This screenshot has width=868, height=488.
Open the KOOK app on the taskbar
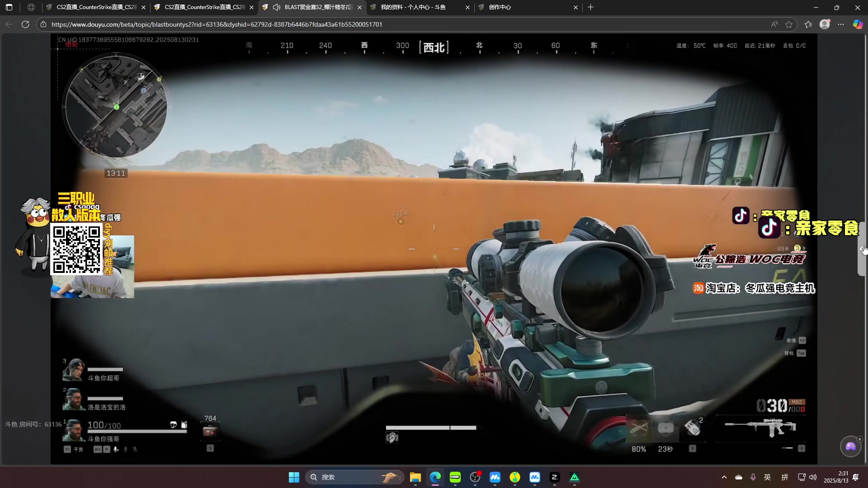click(x=455, y=477)
